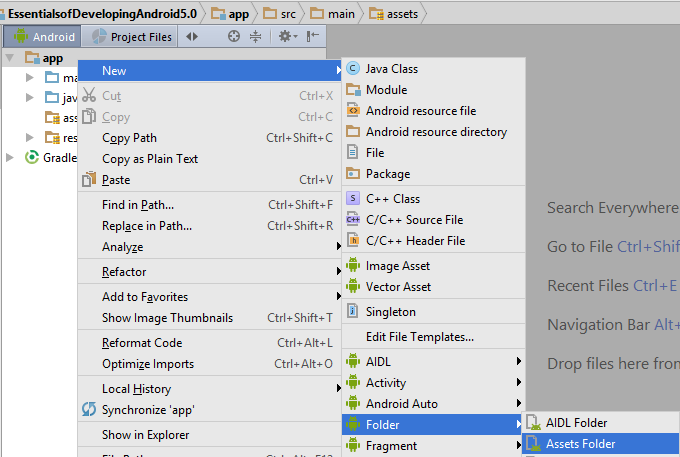The height and width of the screenshot is (457, 680).
Task: Expand the res folder tree arrow
Action: coord(29,137)
